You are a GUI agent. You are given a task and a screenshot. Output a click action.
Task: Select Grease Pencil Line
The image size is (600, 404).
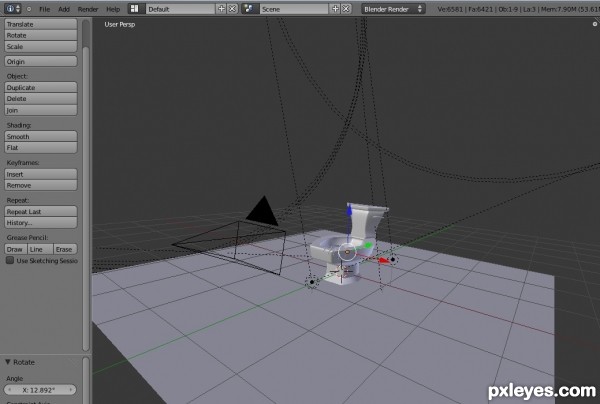(40, 249)
